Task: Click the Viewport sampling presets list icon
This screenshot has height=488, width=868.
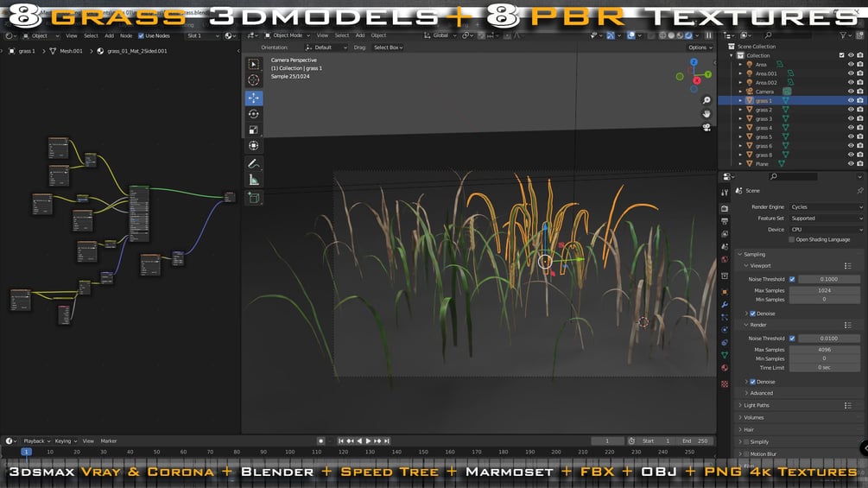Action: pos(847,265)
